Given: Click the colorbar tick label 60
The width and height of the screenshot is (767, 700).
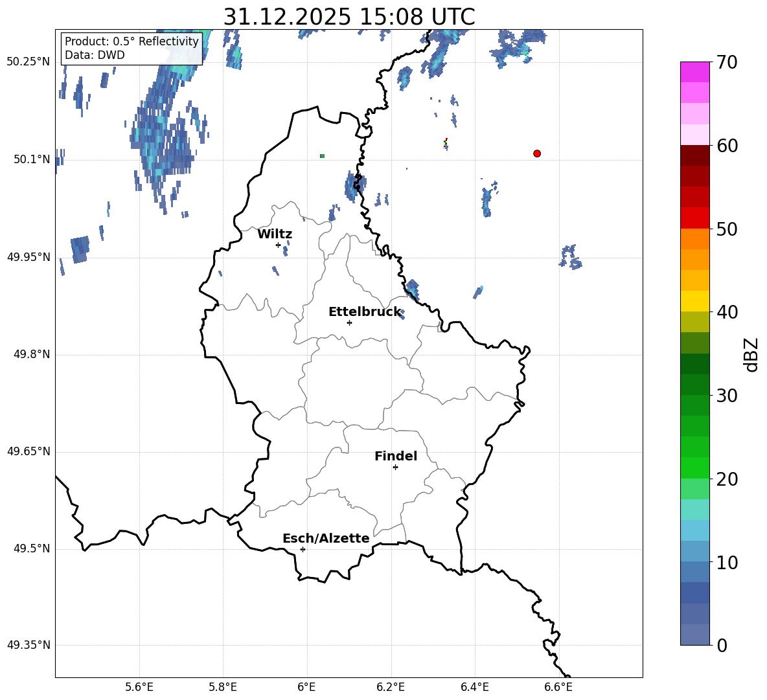Looking at the screenshot, I should pos(727,146).
